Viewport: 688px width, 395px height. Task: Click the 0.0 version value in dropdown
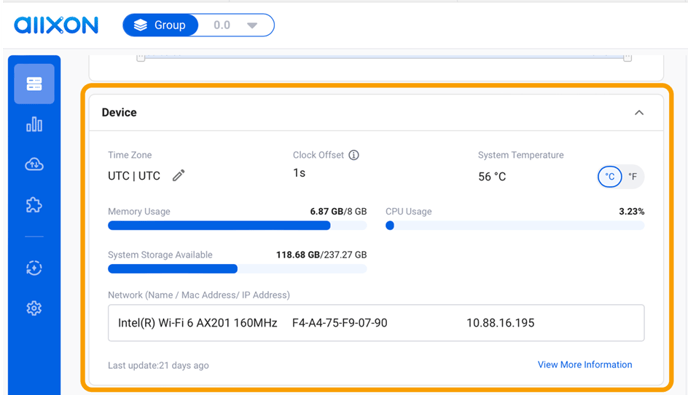pyautogui.click(x=222, y=25)
